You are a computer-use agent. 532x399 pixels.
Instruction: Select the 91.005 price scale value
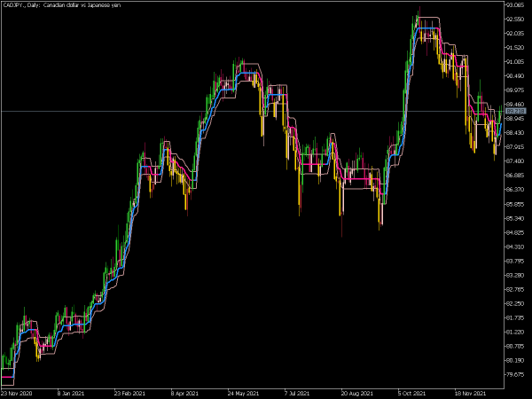[x=514, y=62]
